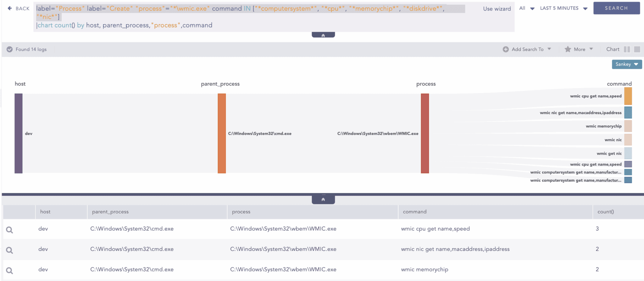Switch to split chart layout icon
644x281 pixels.
tap(627, 49)
